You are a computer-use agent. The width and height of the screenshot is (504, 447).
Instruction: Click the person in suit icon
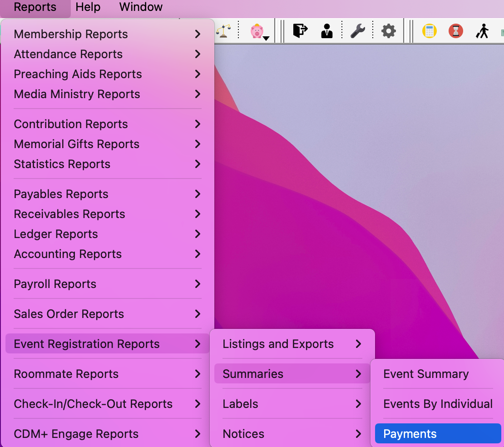click(x=326, y=31)
